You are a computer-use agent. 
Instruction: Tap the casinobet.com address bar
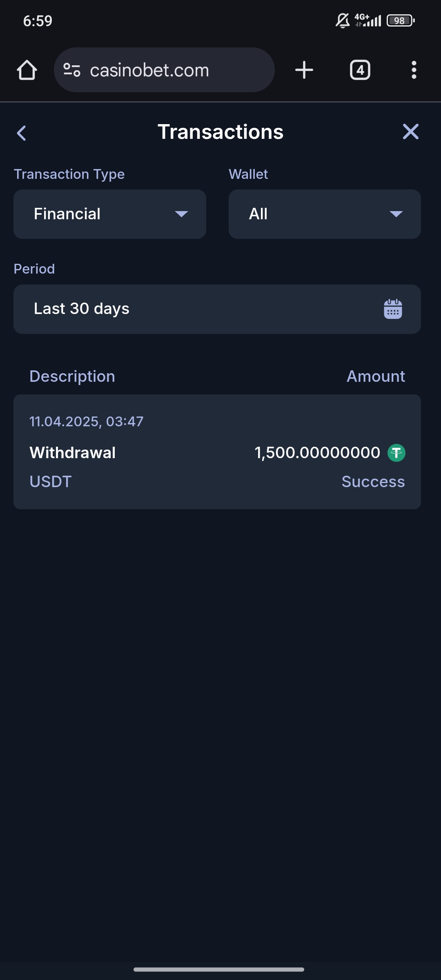[x=171, y=70]
